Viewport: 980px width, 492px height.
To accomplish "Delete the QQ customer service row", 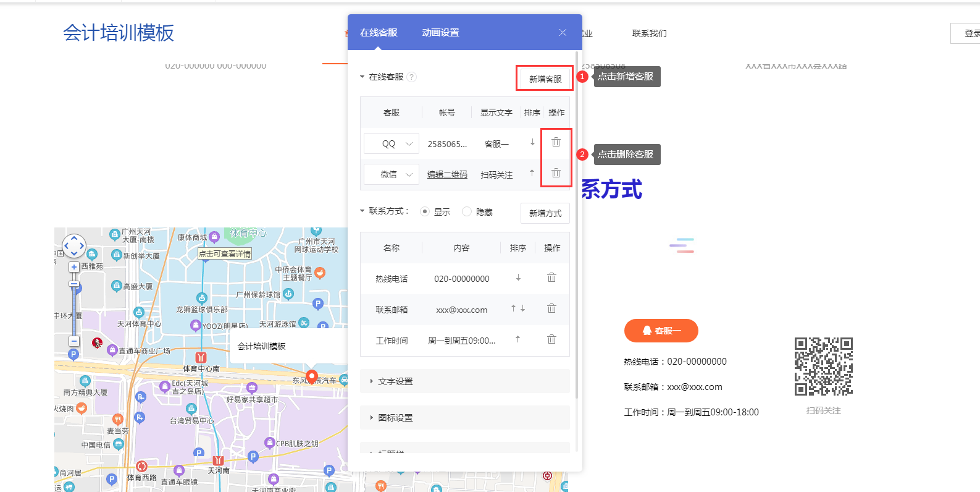I will pos(556,142).
